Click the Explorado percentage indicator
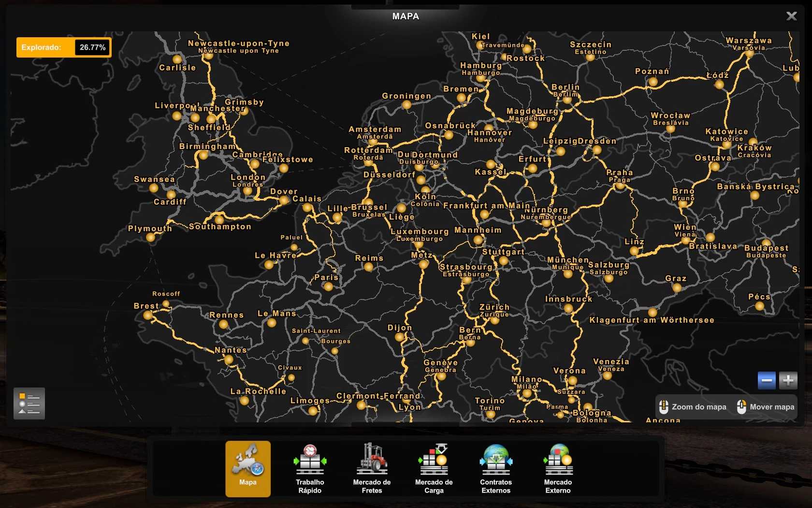This screenshot has width=812, height=508. tap(64, 47)
